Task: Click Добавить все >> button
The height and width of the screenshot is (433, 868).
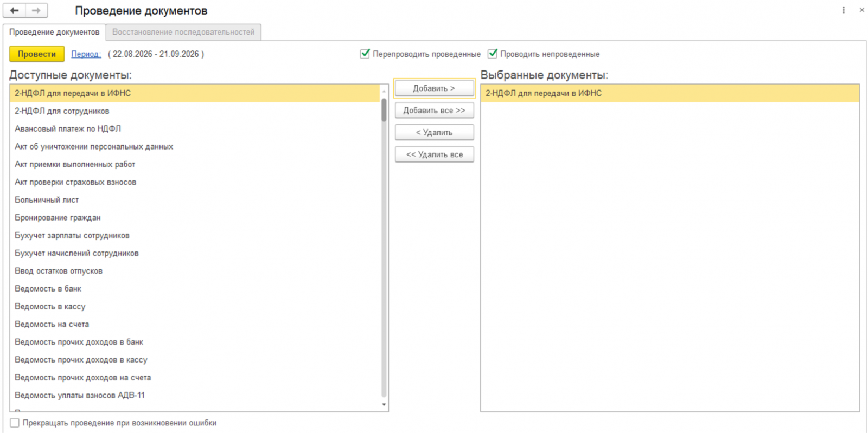Action: (434, 110)
